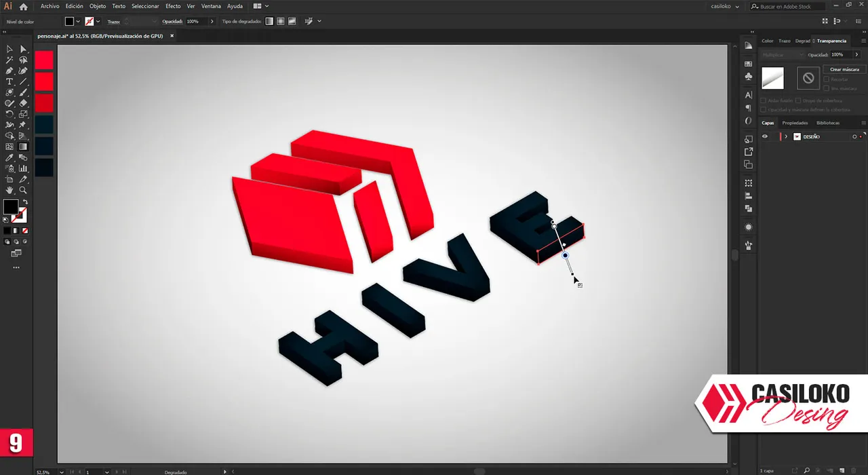868x475 pixels.
Task: Click the Crear máscara button
Action: [844, 69]
